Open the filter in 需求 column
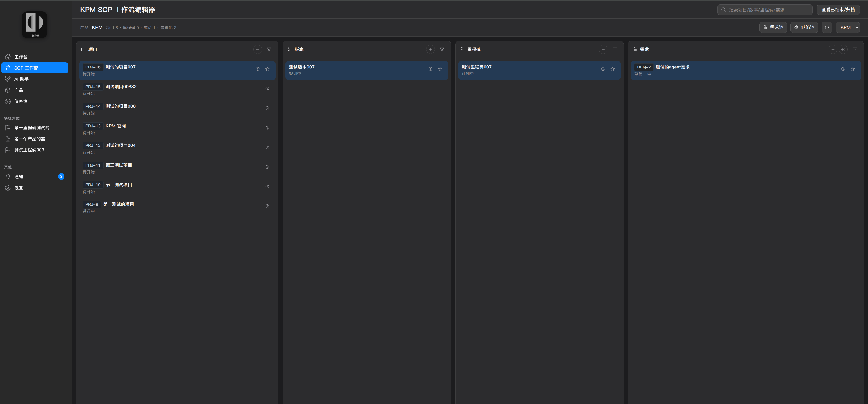 (x=854, y=49)
